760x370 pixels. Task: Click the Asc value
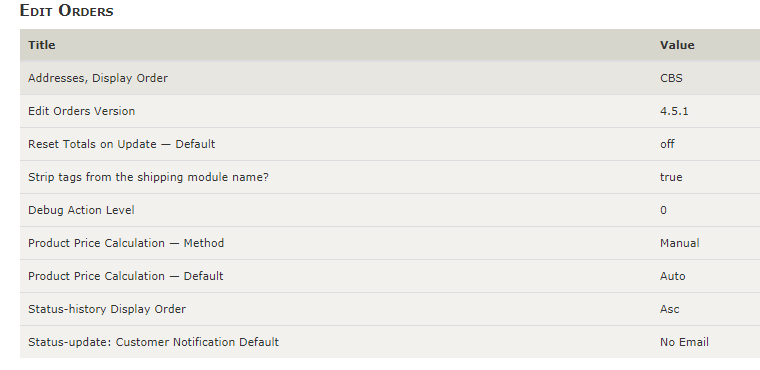point(670,309)
